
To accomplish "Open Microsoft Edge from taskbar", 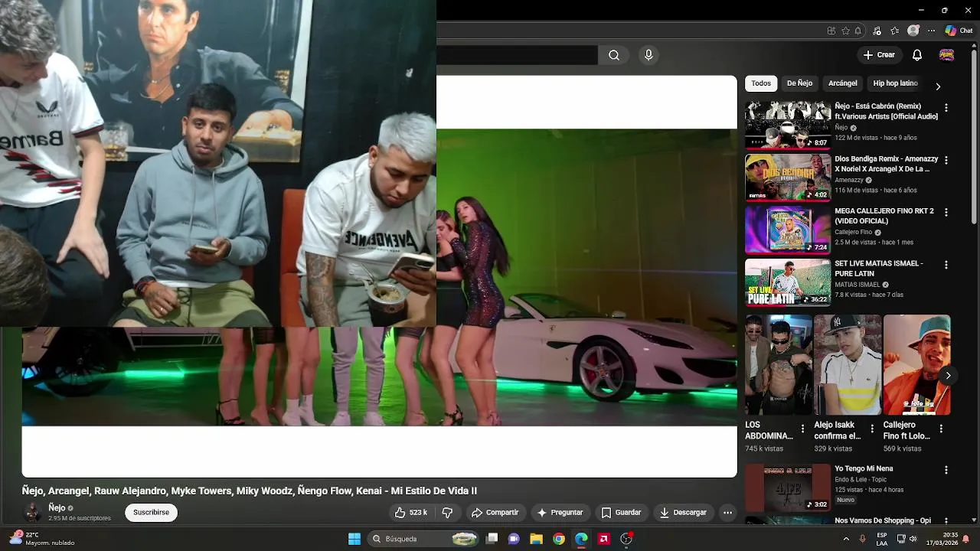I will click(581, 539).
